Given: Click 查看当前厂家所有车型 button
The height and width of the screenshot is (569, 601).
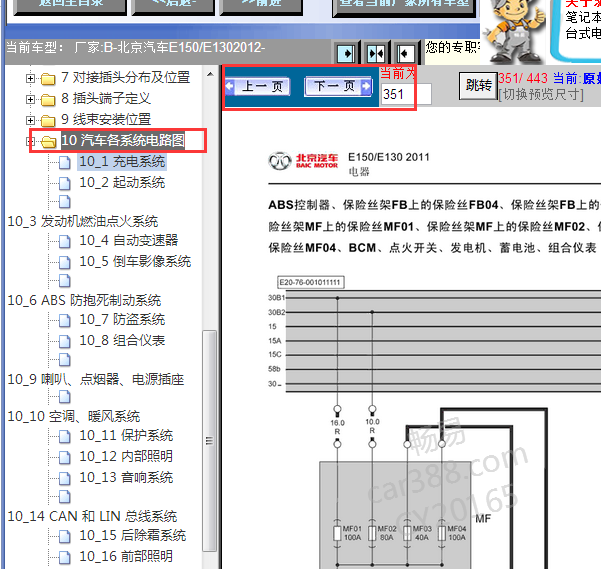Looking at the screenshot, I should (404, 7).
